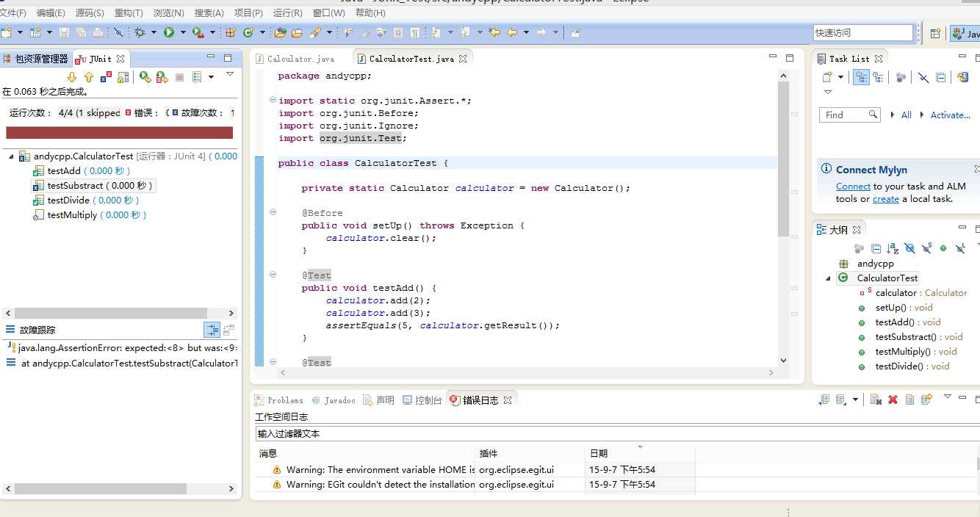This screenshot has height=517, width=980.
Task: Click New Java Class green C icon
Action: pos(248,32)
